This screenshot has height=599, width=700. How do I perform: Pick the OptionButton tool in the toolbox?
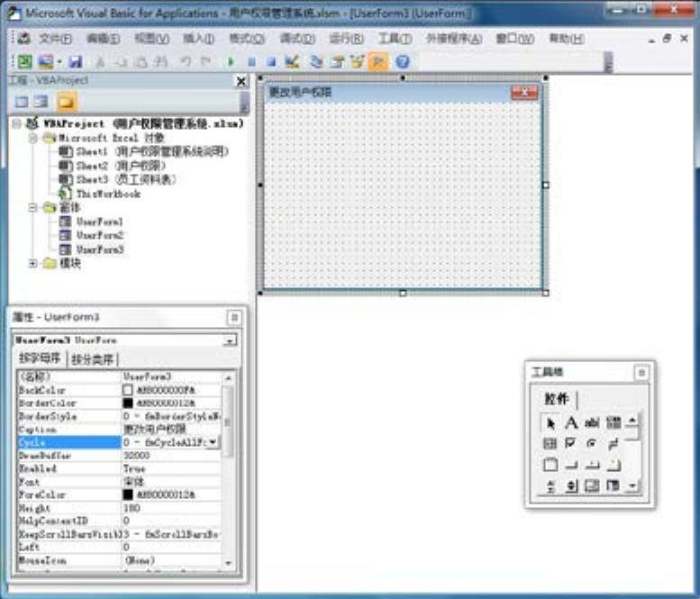[x=592, y=443]
